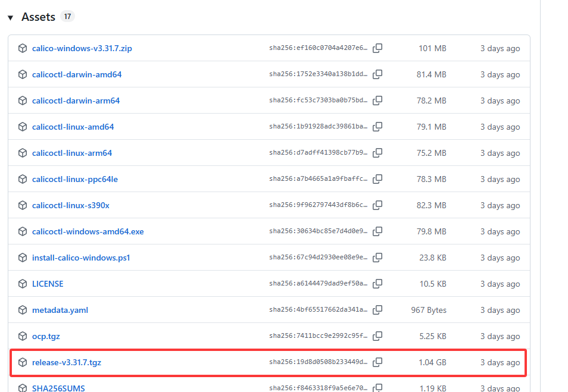568x392 pixels.
Task: Click package icon beside calicoctl-darwin-amd64
Action: tap(23, 74)
